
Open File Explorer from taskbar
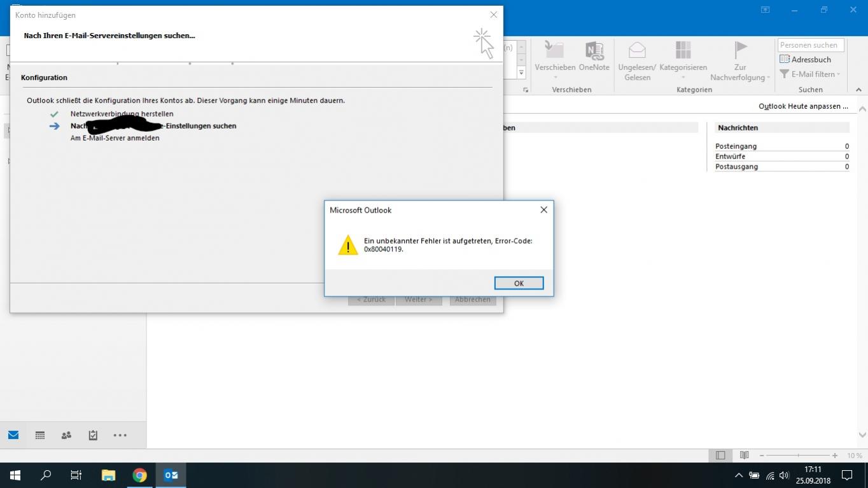[x=108, y=475]
